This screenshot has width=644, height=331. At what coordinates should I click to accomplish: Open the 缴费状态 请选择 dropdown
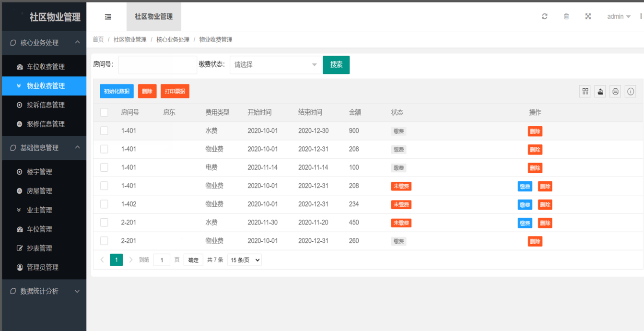275,65
